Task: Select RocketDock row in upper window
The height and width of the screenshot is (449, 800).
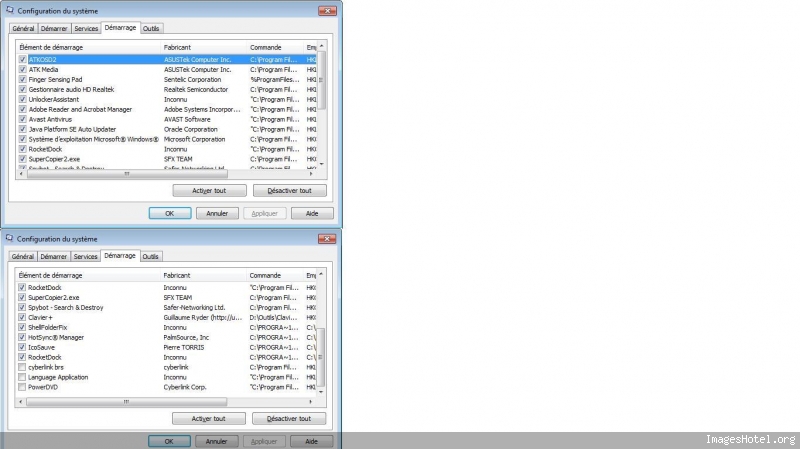Action: pyautogui.click(x=167, y=149)
